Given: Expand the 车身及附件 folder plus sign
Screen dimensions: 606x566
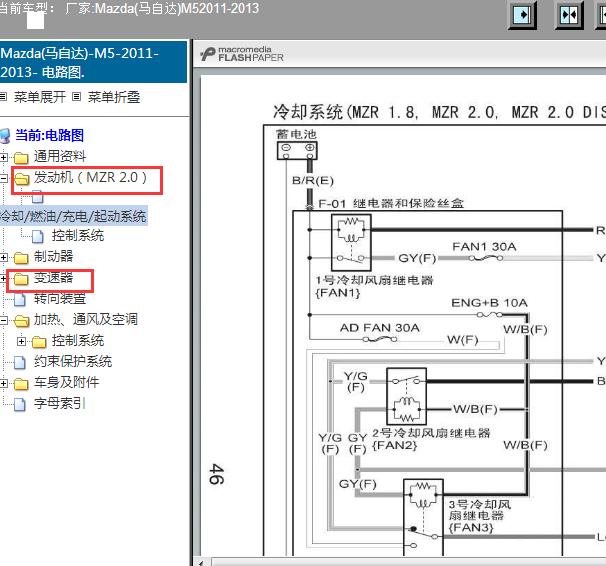Looking at the screenshot, I should pyautogui.click(x=3, y=383).
